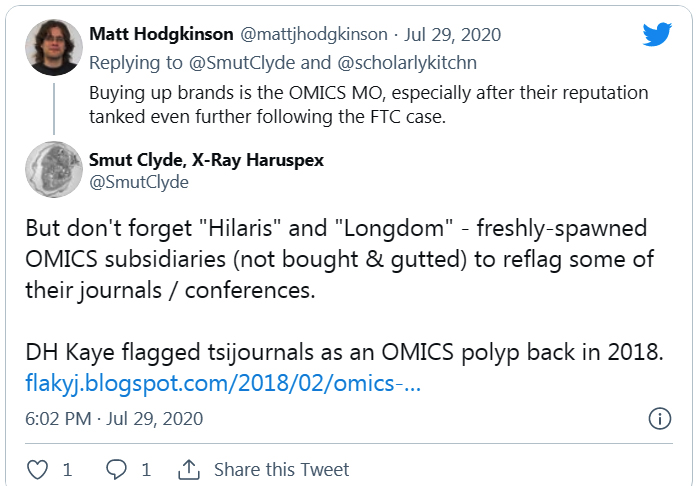Screen dimensions: 696x486
Task: Open the tweet info circle icon
Action: click(659, 418)
